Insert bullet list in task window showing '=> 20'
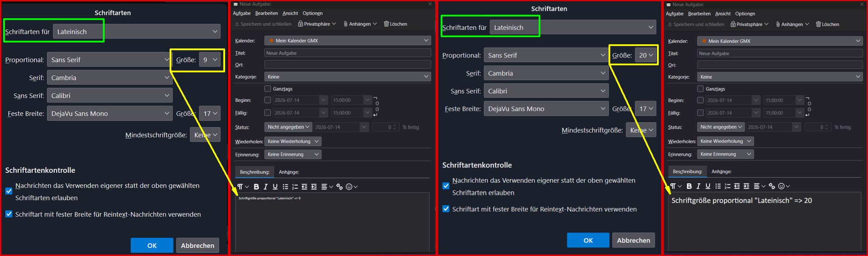868x256 pixels. coord(718,186)
